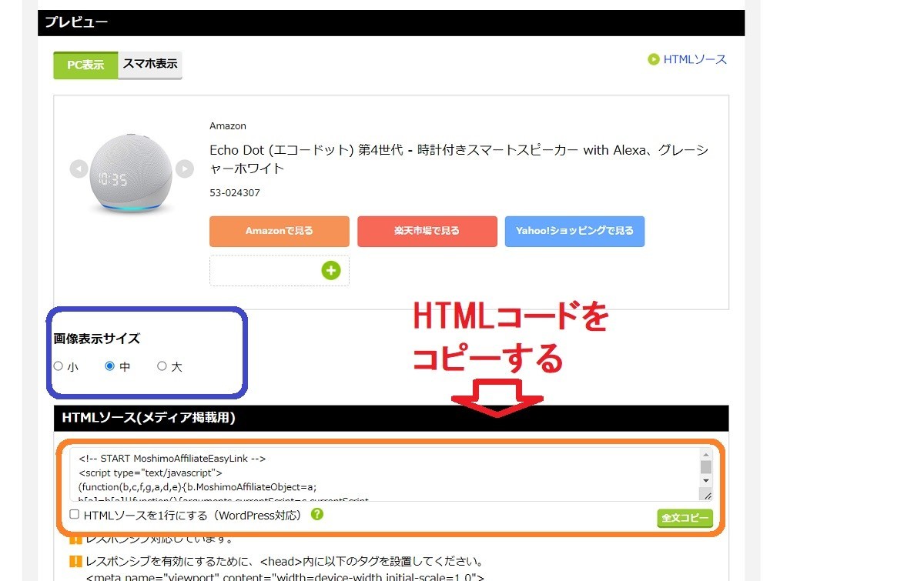Click the Echo Dot product thumbnail
The image size is (924, 581).
pyautogui.click(x=131, y=169)
